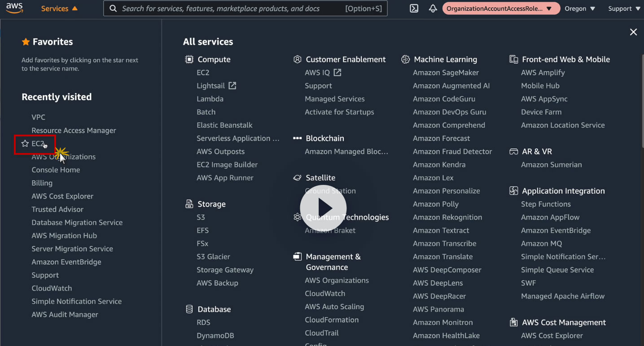Open VPC from Recently visited

tap(39, 117)
